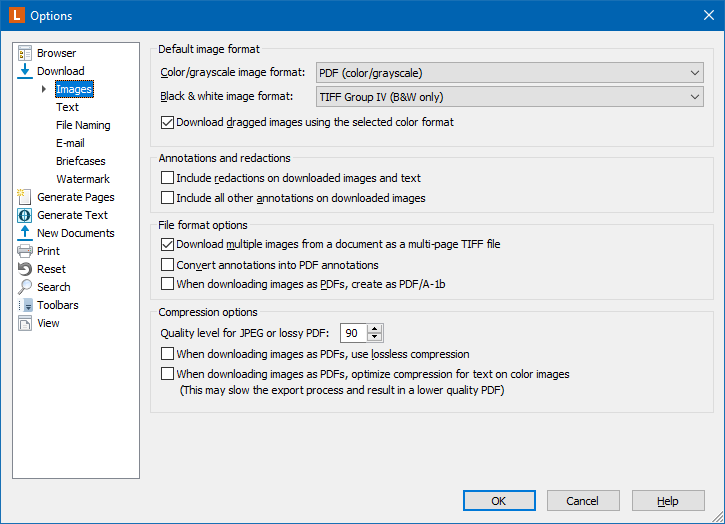This screenshot has height=524, width=725.
Task: Toggle Download dragged images checkbox
Action: 167,123
